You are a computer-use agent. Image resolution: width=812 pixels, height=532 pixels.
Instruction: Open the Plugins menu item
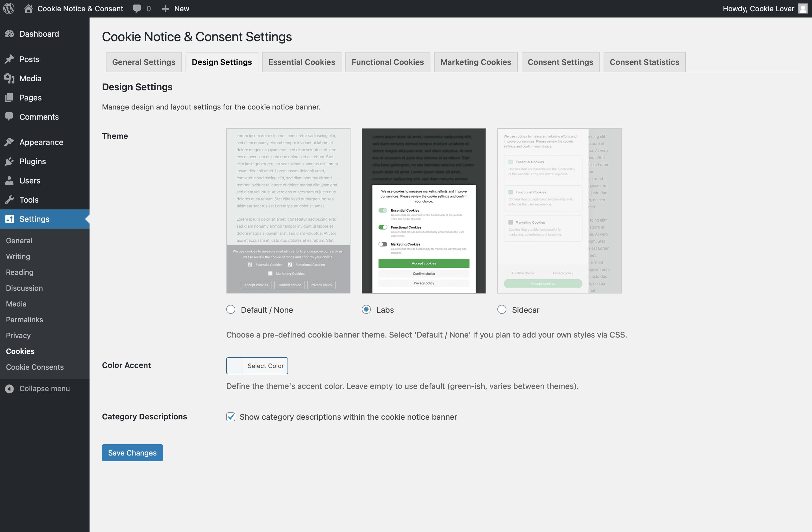point(32,161)
